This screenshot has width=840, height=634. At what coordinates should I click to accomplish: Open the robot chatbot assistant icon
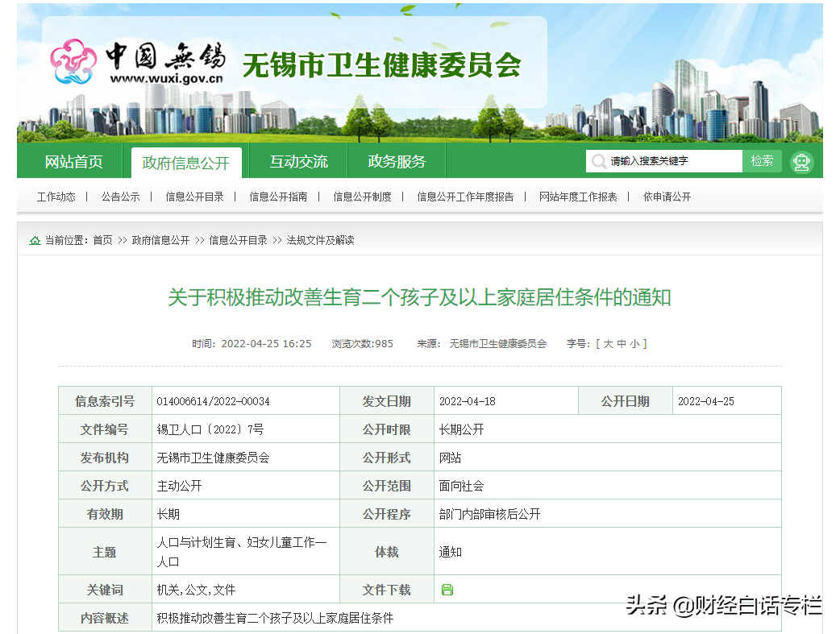pyautogui.click(x=802, y=161)
